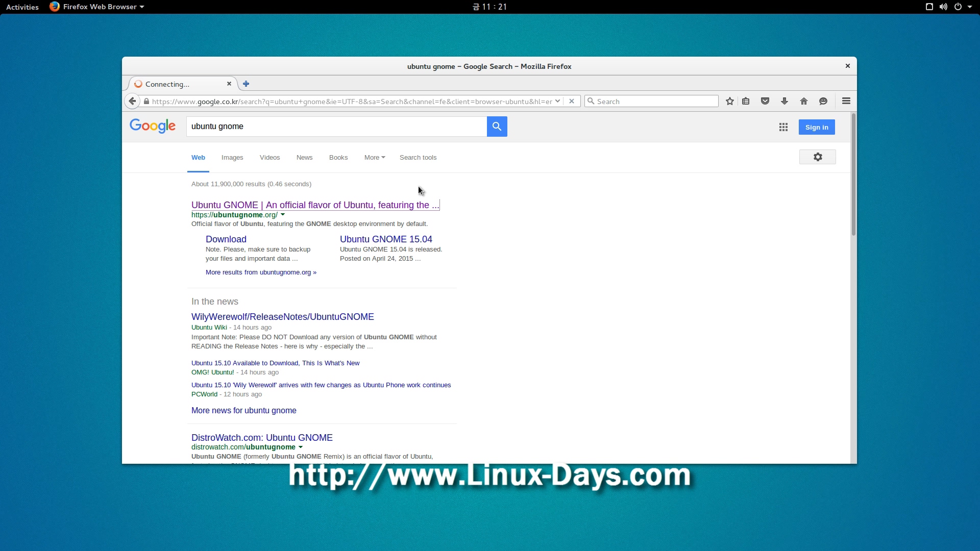Click the page vertical scrollbar thumb
The height and width of the screenshot is (551, 980).
853,174
